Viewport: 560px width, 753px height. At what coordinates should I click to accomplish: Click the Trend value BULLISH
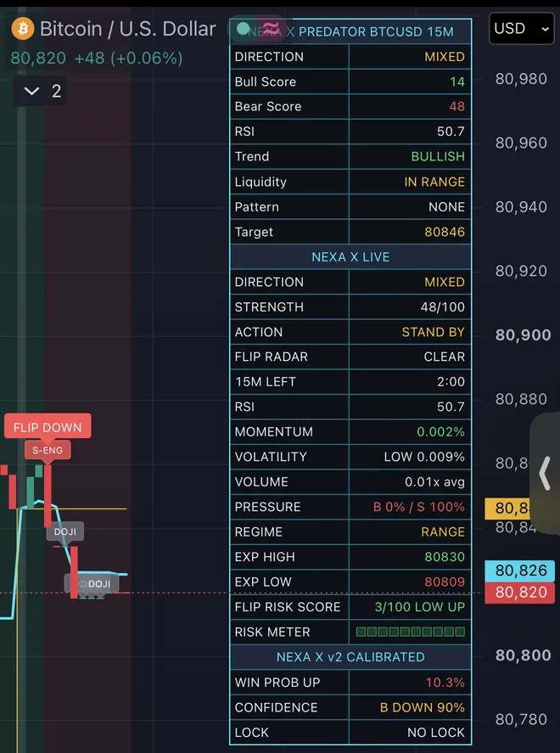[438, 156]
